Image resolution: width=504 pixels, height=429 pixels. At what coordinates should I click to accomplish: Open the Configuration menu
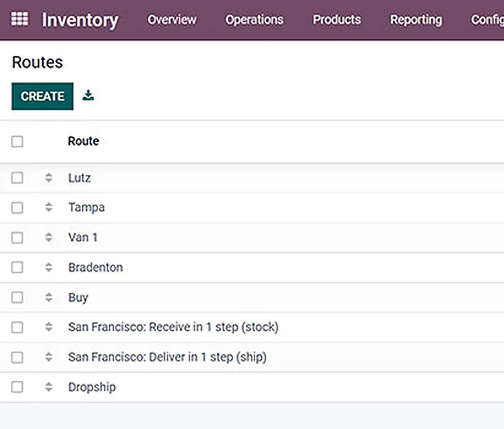point(487,20)
